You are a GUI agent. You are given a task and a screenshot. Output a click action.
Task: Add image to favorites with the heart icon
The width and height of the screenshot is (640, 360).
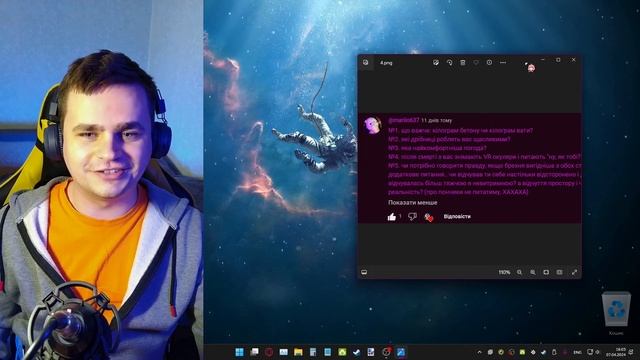(x=476, y=62)
